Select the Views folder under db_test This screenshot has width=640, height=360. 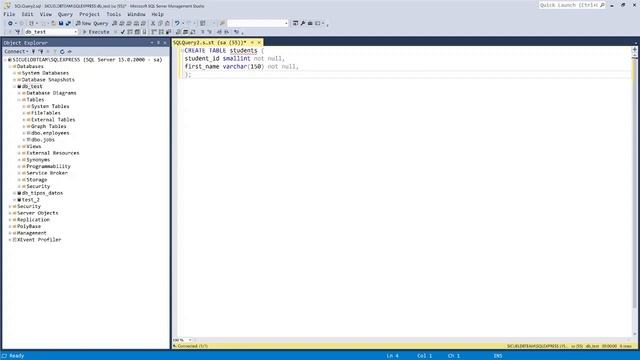tap(33, 146)
